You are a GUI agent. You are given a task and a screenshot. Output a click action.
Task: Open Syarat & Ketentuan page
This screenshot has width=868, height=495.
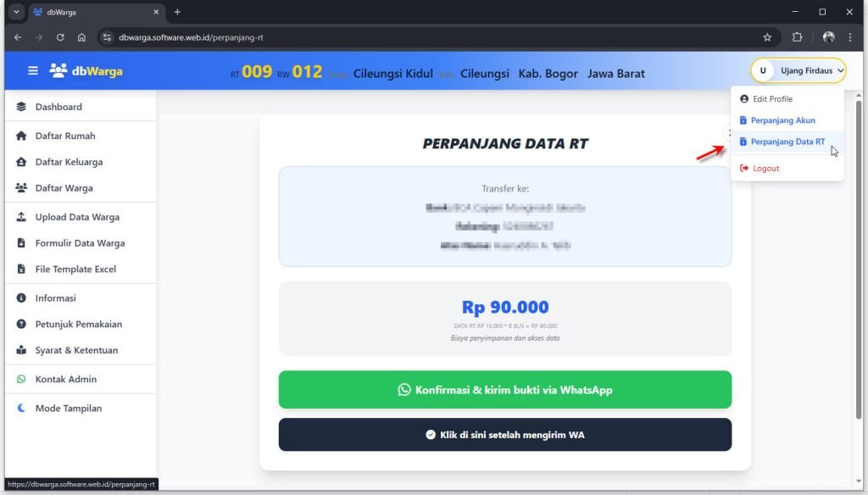click(x=76, y=350)
